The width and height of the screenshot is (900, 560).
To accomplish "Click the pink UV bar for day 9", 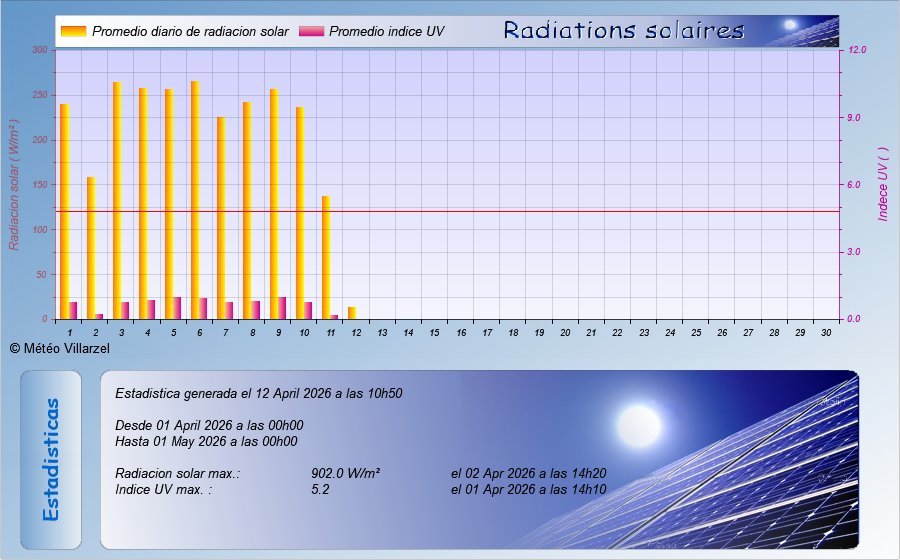I will point(282,308).
